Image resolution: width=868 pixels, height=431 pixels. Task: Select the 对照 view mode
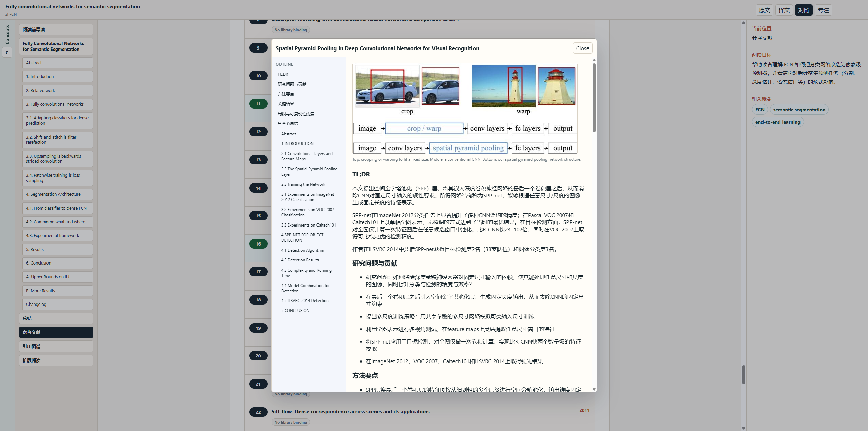(804, 10)
